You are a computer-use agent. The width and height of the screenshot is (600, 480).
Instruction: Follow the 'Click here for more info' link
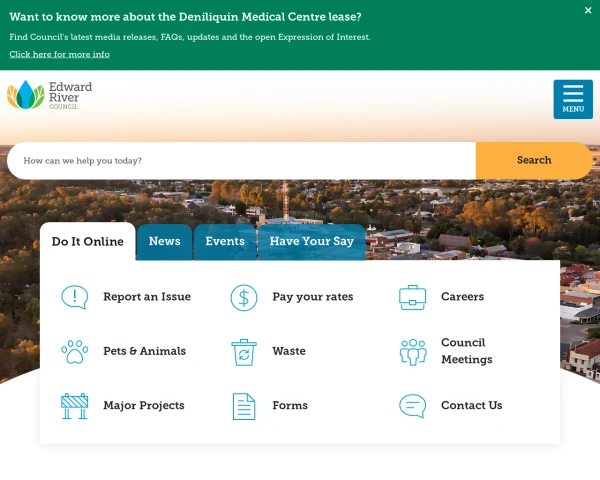coord(59,54)
